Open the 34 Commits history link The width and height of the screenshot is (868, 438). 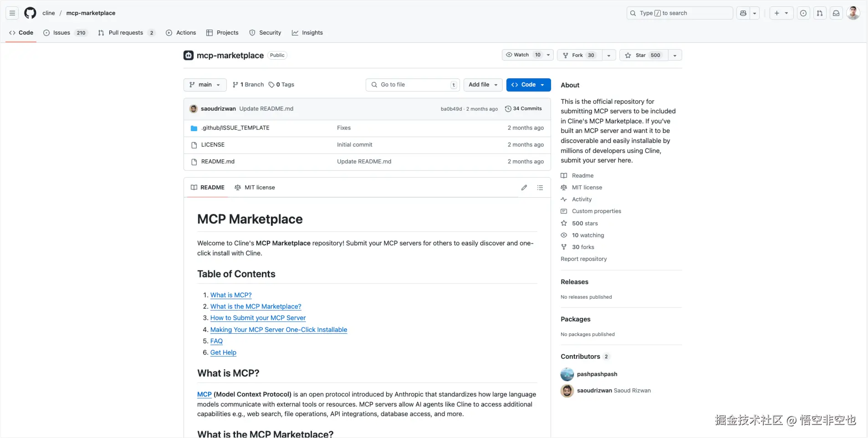click(524, 109)
